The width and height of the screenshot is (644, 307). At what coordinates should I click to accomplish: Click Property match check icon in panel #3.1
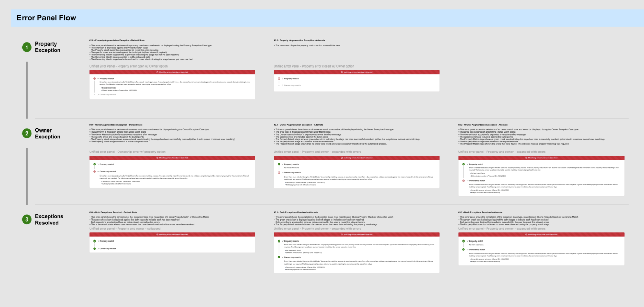pyautogui.click(x=279, y=241)
